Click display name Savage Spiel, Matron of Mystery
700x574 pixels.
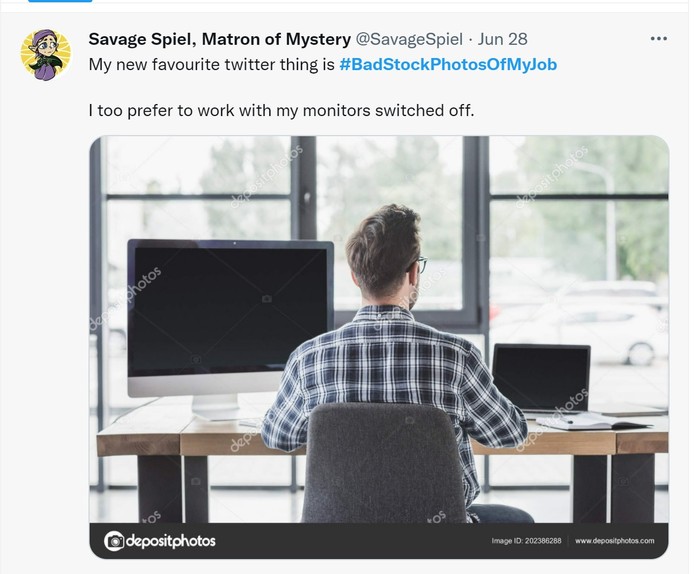(220, 39)
